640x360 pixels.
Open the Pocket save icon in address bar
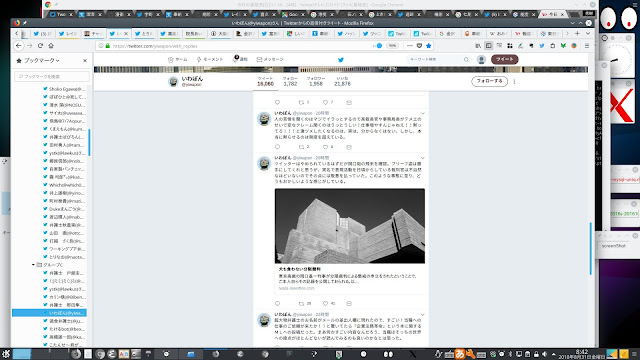(x=419, y=46)
